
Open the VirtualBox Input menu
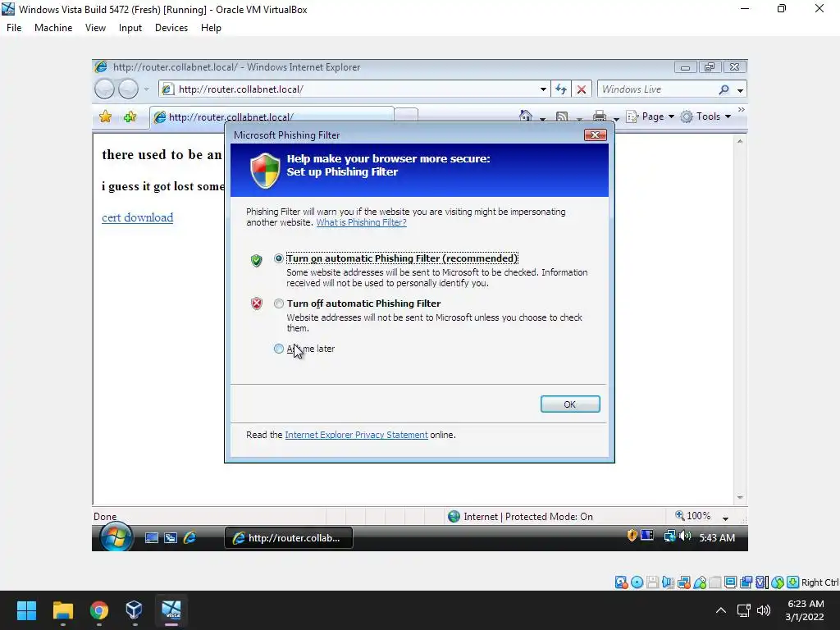pos(130,28)
